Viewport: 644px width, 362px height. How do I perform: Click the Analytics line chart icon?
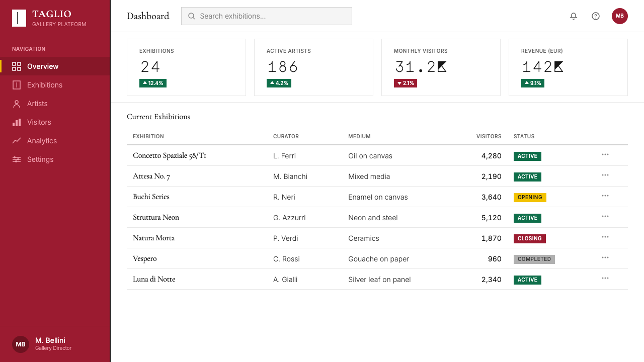coord(17,141)
